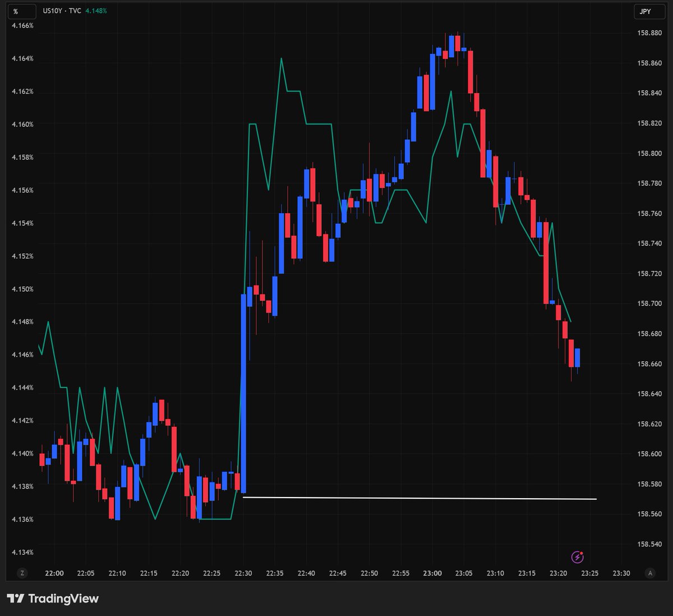Image resolution: width=673 pixels, height=616 pixels.
Task: Select the white horizontal line drawing
Action: pos(420,498)
